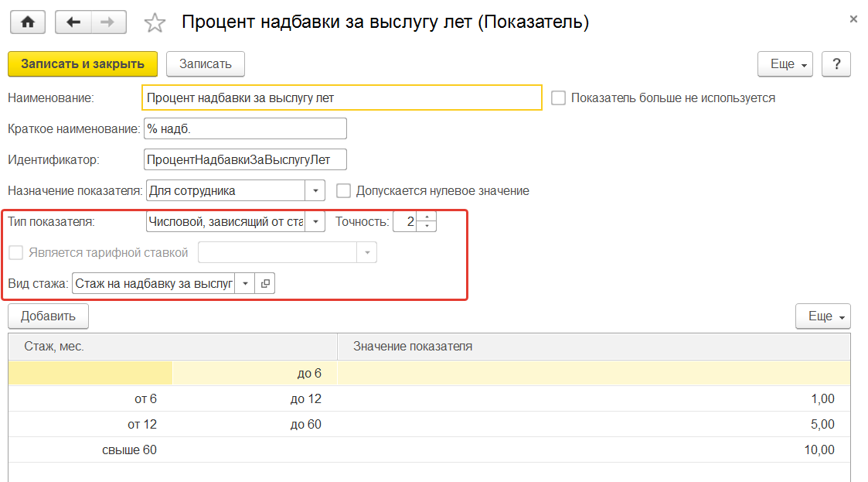Toggle 'Допускается нулевое значение' checkbox

(x=344, y=190)
